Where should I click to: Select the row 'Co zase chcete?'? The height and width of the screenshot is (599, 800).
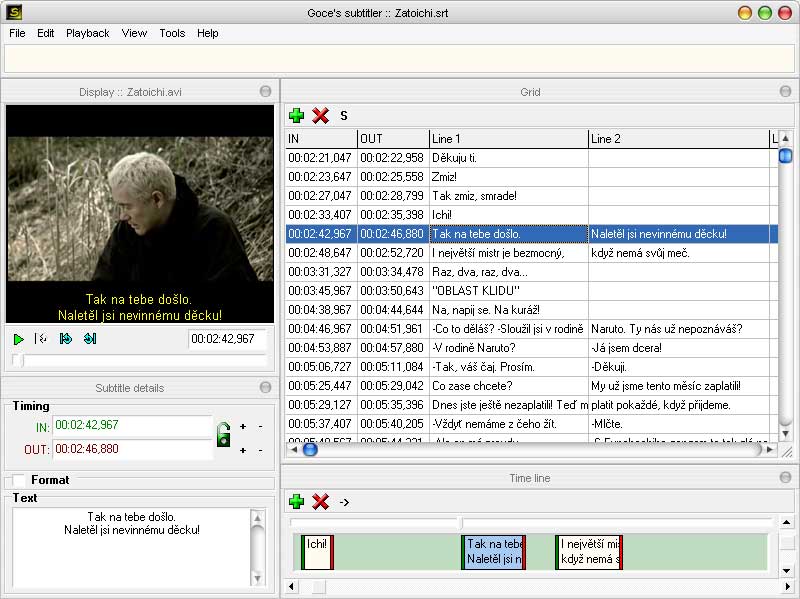(x=532, y=386)
